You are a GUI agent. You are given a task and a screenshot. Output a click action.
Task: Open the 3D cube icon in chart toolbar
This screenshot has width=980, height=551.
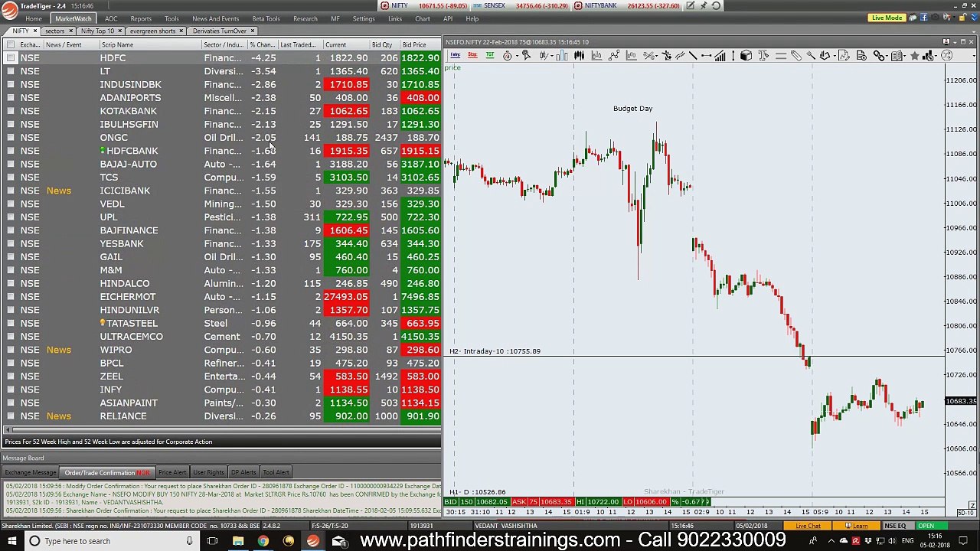(x=746, y=55)
